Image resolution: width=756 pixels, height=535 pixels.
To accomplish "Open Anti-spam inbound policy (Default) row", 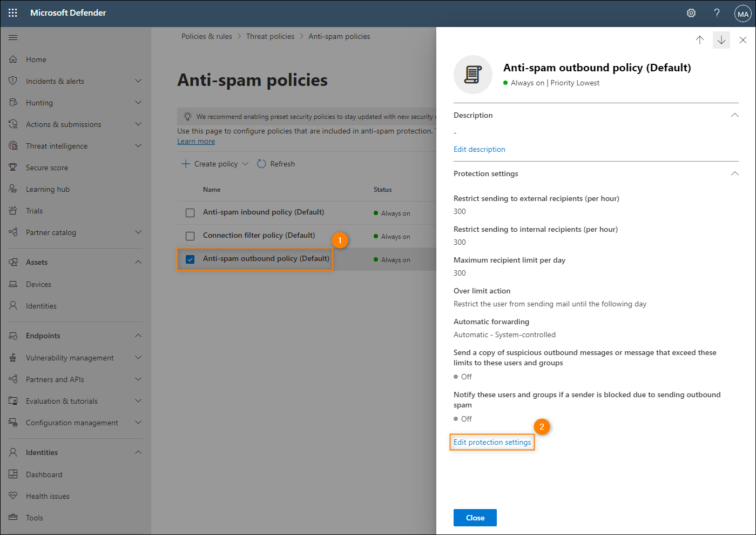I will pyautogui.click(x=264, y=212).
